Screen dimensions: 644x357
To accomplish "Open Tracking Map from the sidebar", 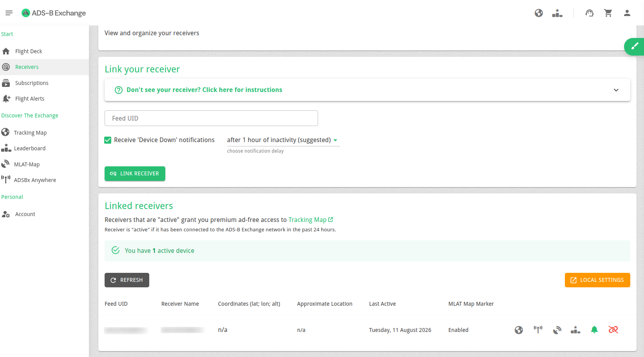I will click(44, 133).
